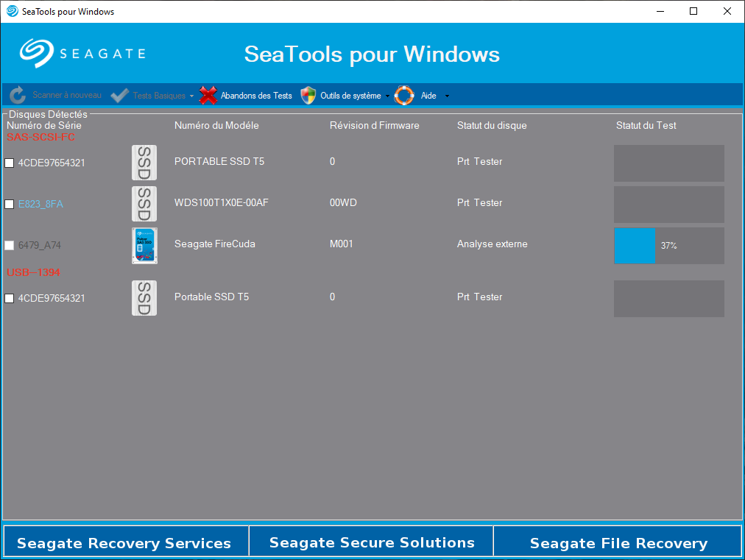Click the rescan circular arrow icon
Image resolution: width=745 pixels, height=560 pixels.
point(18,96)
